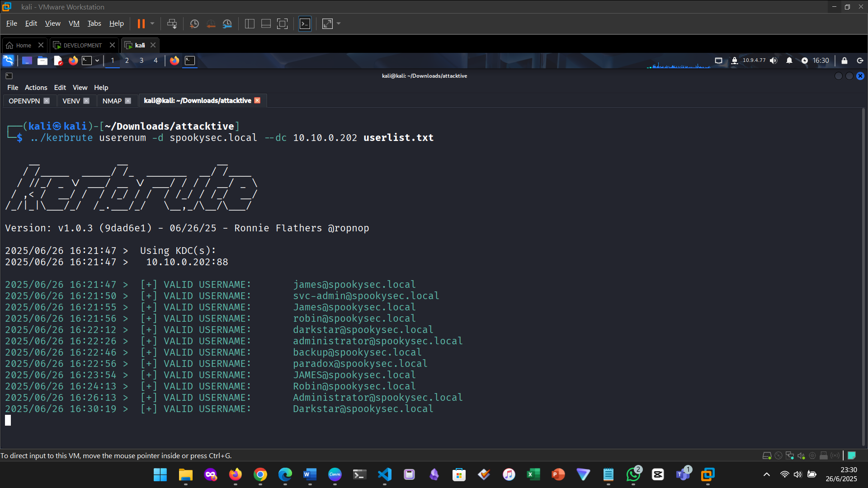Switch to OPENVPN terminal tab

24,101
